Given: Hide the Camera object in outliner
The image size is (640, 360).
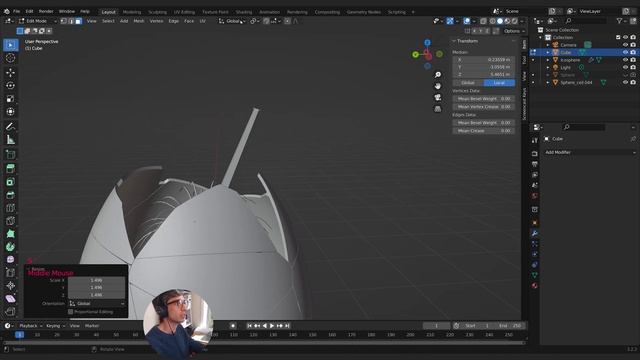Looking at the screenshot, I should [x=625, y=45].
